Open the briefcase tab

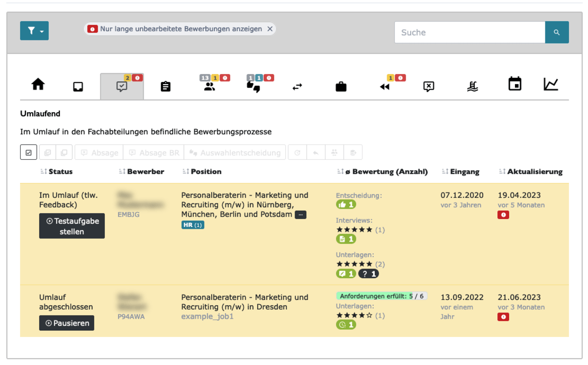point(341,87)
